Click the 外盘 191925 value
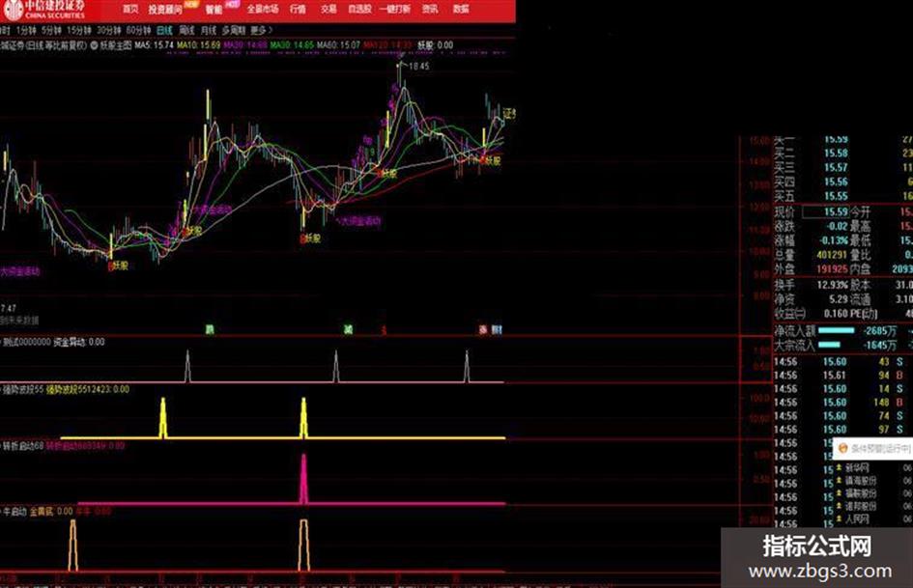913x588 pixels. (x=831, y=269)
